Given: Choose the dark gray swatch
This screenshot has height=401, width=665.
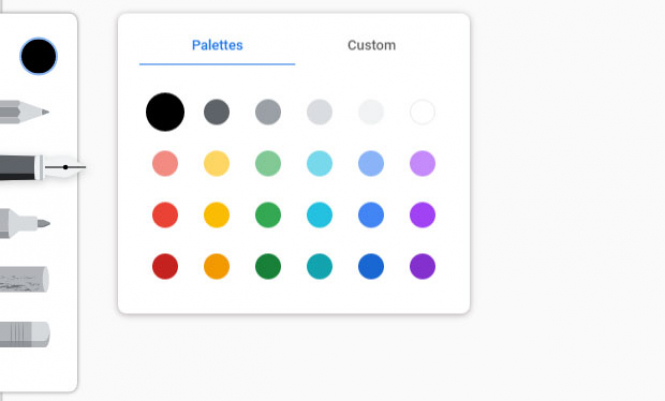Looking at the screenshot, I should pyautogui.click(x=217, y=112).
